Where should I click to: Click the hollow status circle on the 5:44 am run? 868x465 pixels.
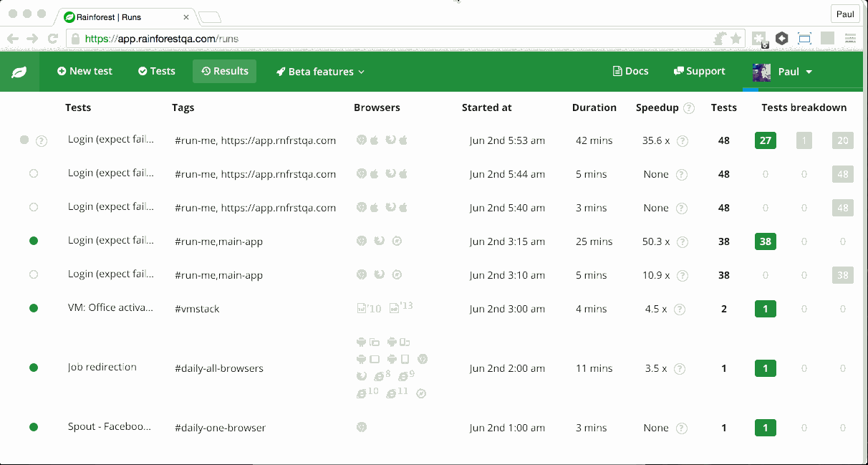(34, 173)
